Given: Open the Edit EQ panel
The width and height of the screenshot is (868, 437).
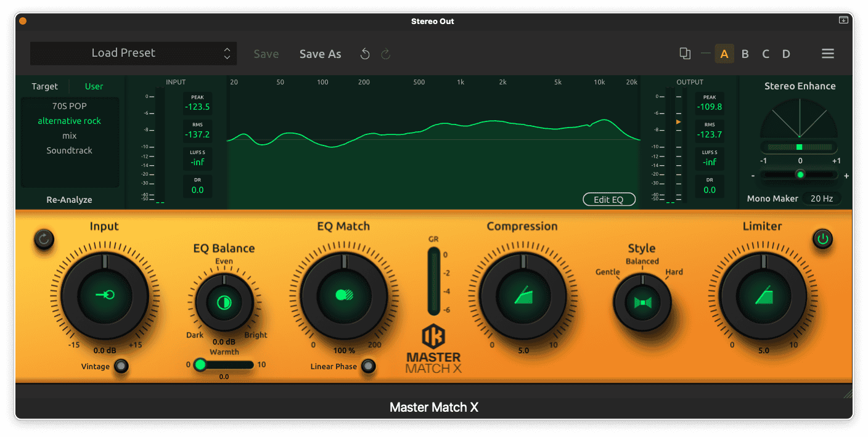Looking at the screenshot, I should coord(609,199).
